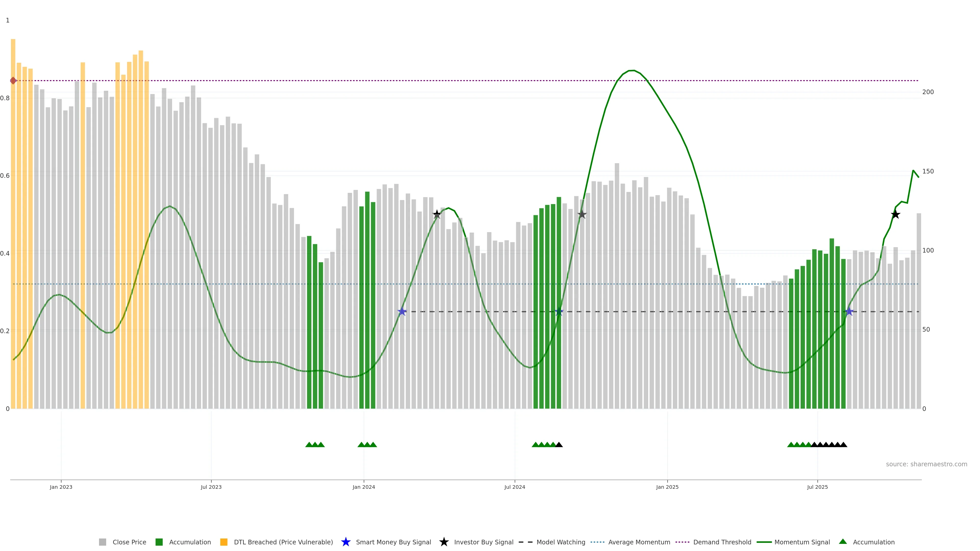Click the blue star marker after January 2024
This screenshot has width=980, height=551.
[x=402, y=311]
